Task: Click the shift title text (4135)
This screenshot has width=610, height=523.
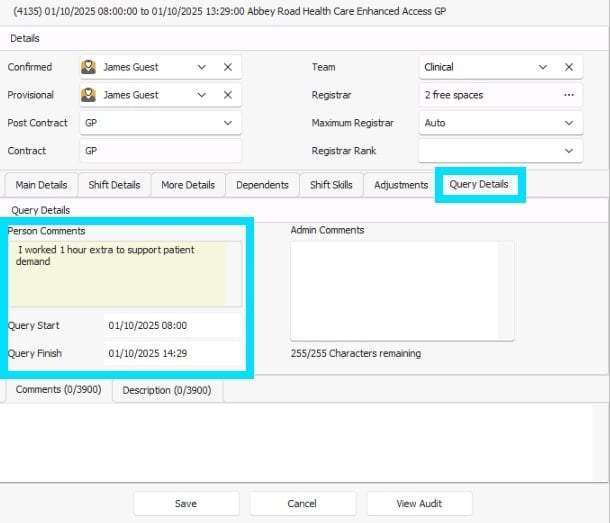Action: (x=230, y=11)
